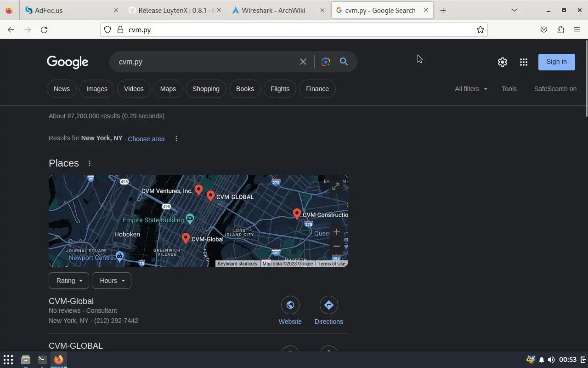Go back using browser back arrow
This screenshot has height=368, width=588.
(x=11, y=29)
